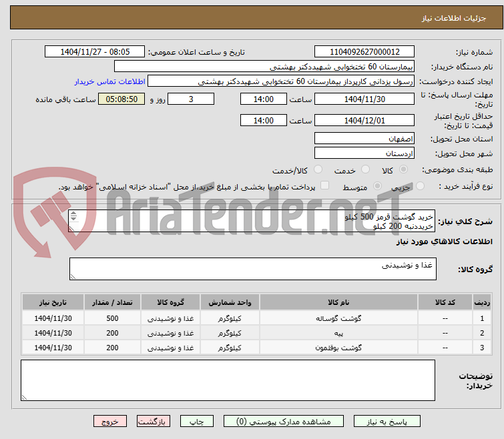Click the توضیحات خریدار text area
Viewport: 504px width, 439px height.
[x=228, y=380]
